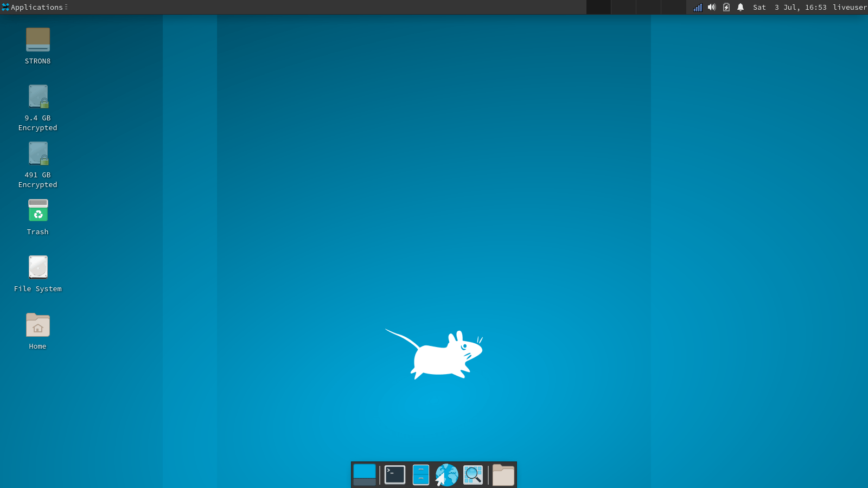Open the battery power manager icon
Image resolution: width=868 pixels, height=488 pixels.
click(726, 7)
